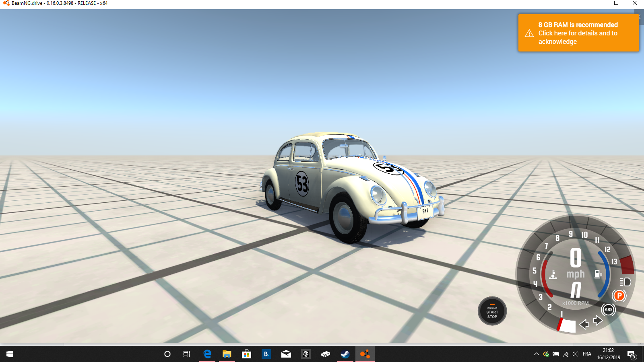Open the Windows Start menu
The height and width of the screenshot is (362, 644).
[x=10, y=354]
